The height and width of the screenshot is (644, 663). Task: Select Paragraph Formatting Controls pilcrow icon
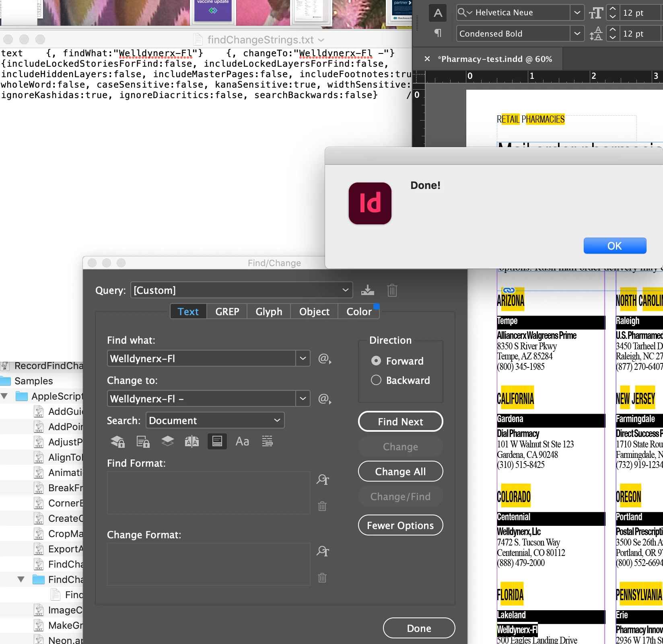(438, 33)
